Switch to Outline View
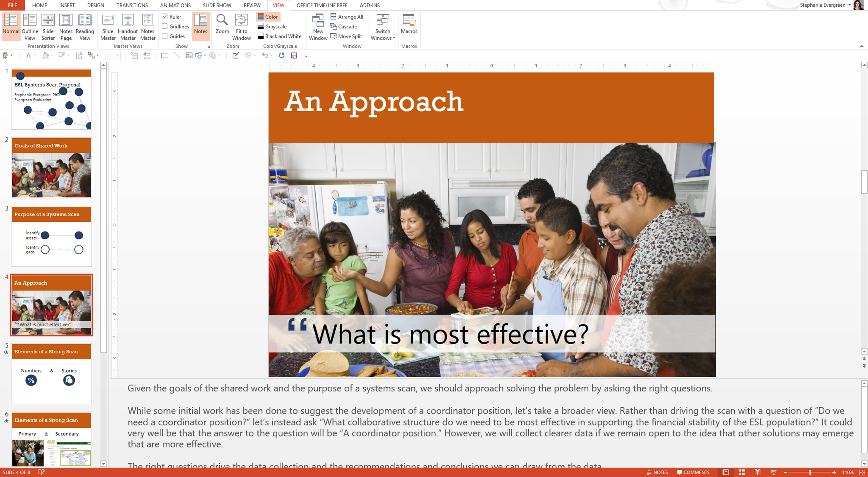Viewport: 868px width, 477px height. click(30, 27)
